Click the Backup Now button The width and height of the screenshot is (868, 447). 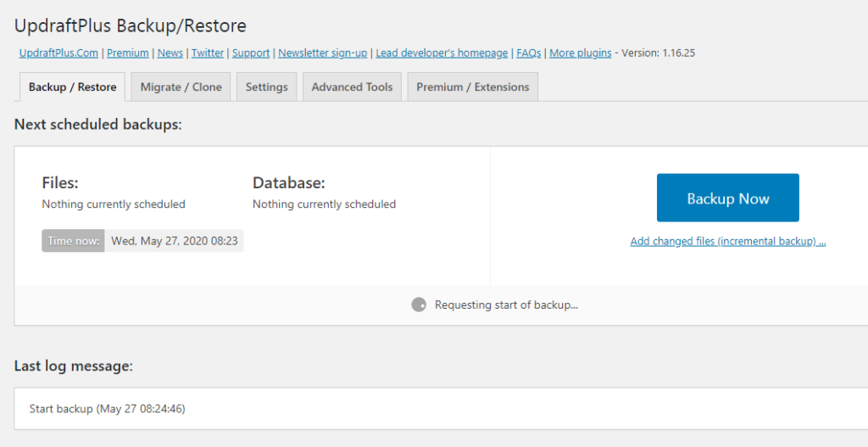point(728,198)
